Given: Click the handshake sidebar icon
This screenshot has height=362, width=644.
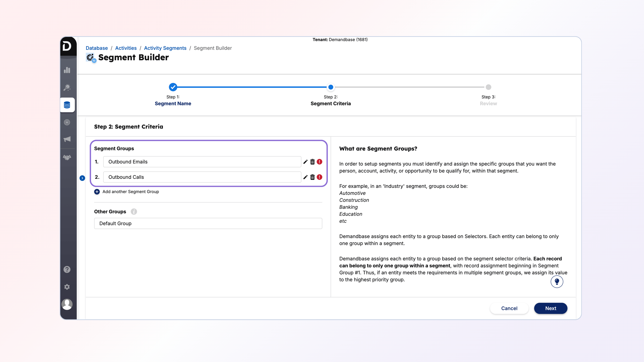Looking at the screenshot, I should click(x=67, y=157).
